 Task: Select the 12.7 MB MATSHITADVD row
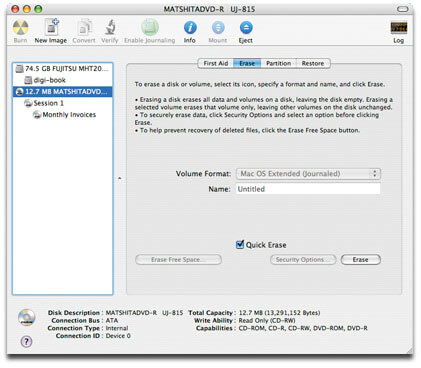[63, 92]
